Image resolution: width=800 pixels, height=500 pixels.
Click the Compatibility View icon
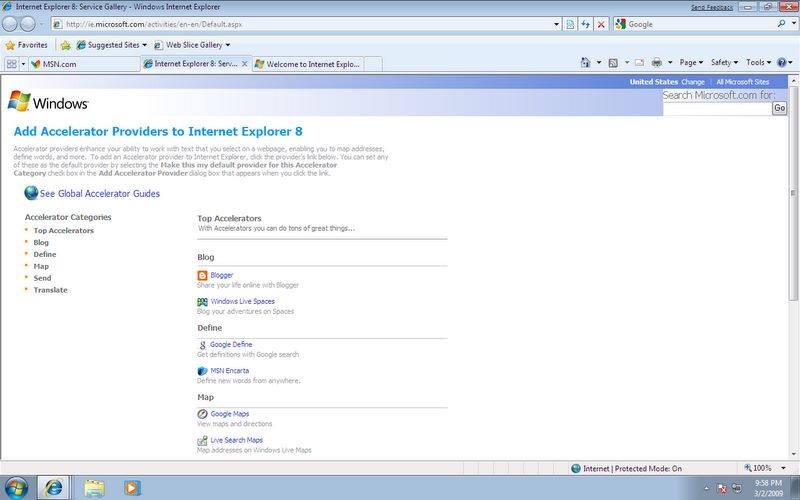[x=570, y=24]
